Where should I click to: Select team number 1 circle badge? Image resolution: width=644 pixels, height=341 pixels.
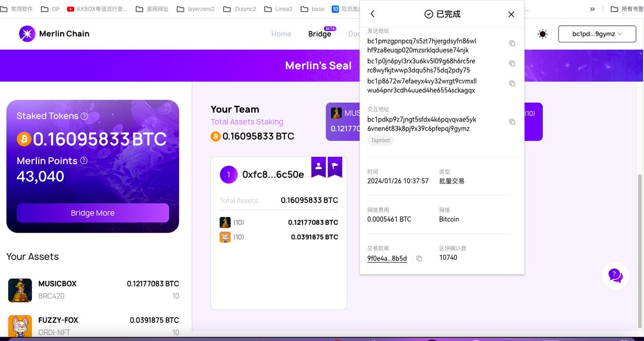click(x=229, y=175)
